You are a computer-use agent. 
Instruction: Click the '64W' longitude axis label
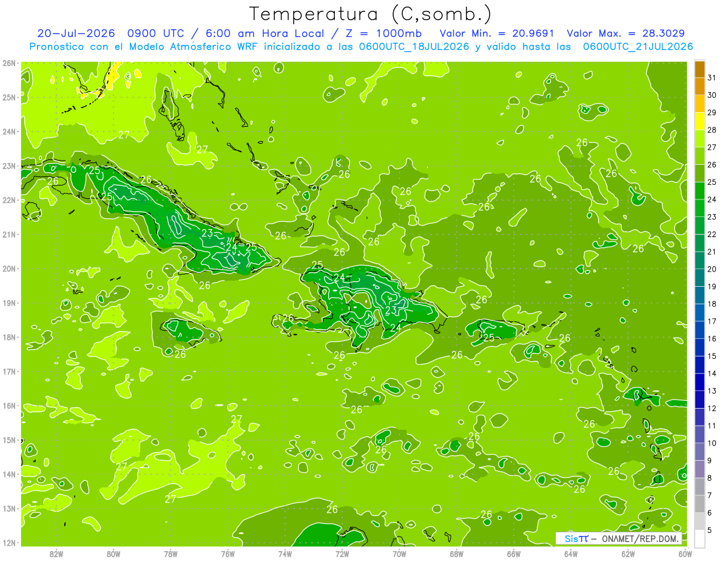point(571,554)
